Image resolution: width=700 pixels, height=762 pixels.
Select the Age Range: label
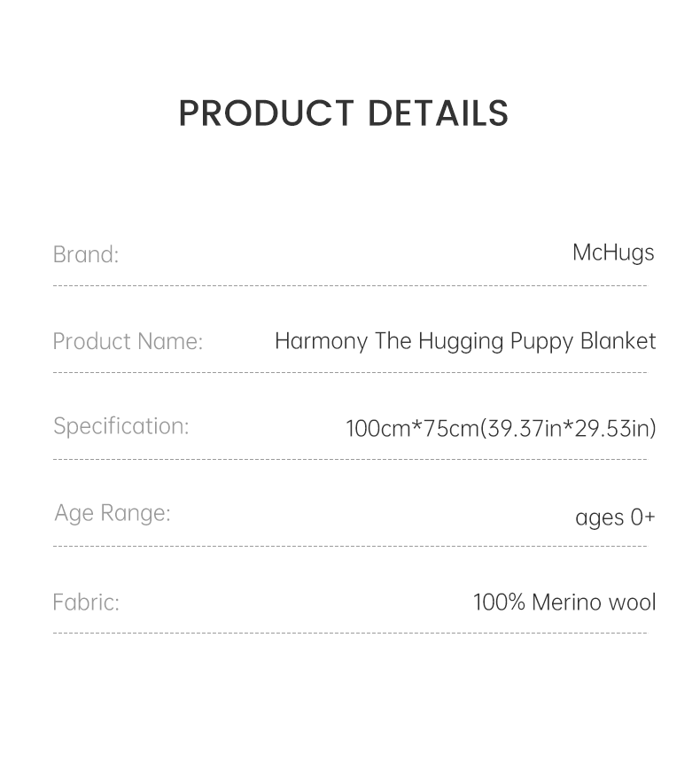[113, 513]
